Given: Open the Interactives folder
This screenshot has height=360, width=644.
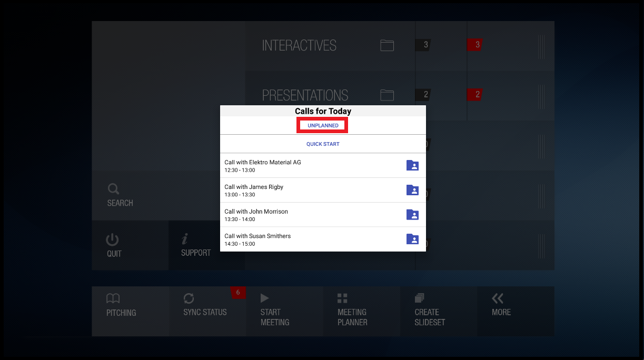Looking at the screenshot, I should coord(387,45).
